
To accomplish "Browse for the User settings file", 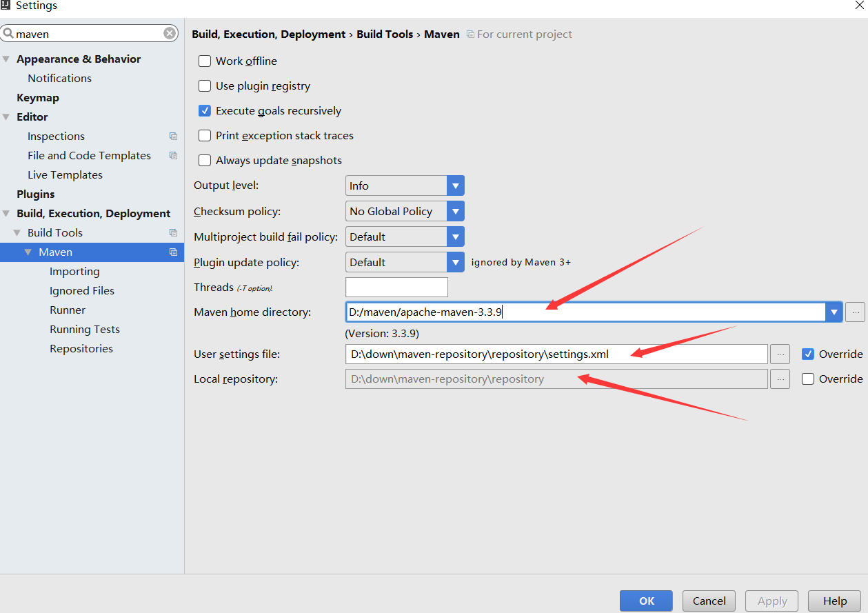I will tap(780, 354).
